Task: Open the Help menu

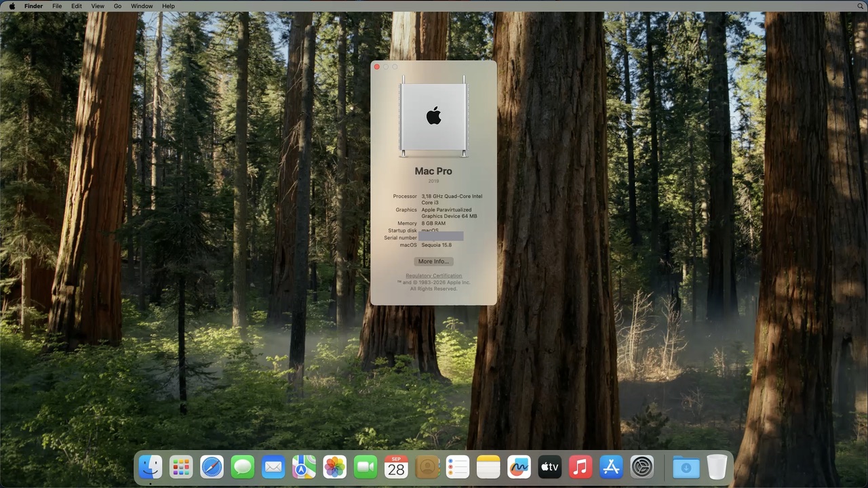Action: [168, 6]
